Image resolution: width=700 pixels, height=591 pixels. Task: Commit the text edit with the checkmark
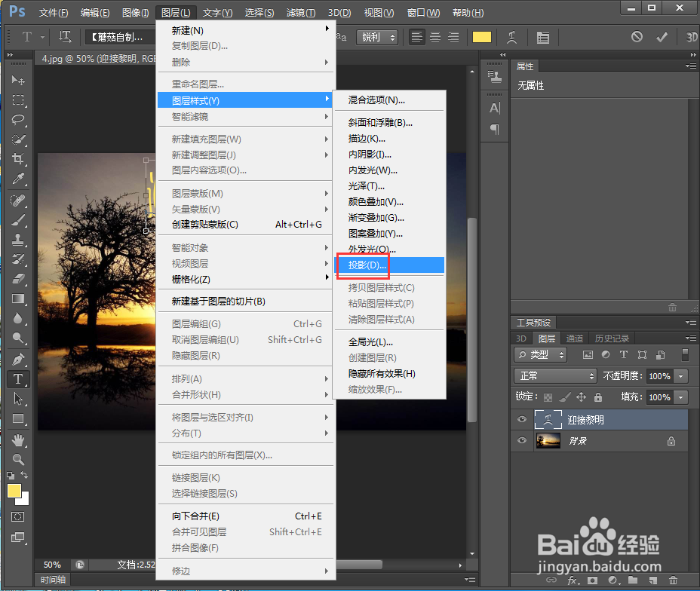(x=662, y=36)
